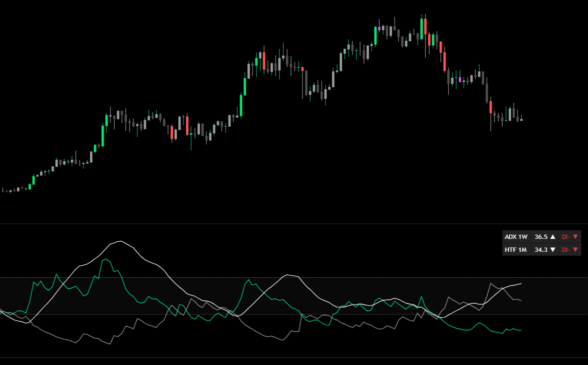Image resolution: width=588 pixels, height=365 pixels.
Task: Click the 36.5 ADX value cell
Action: pyautogui.click(x=542, y=236)
